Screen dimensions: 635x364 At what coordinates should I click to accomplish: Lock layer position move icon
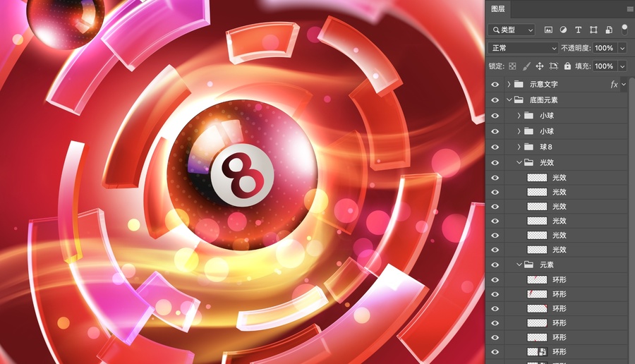pyautogui.click(x=540, y=66)
